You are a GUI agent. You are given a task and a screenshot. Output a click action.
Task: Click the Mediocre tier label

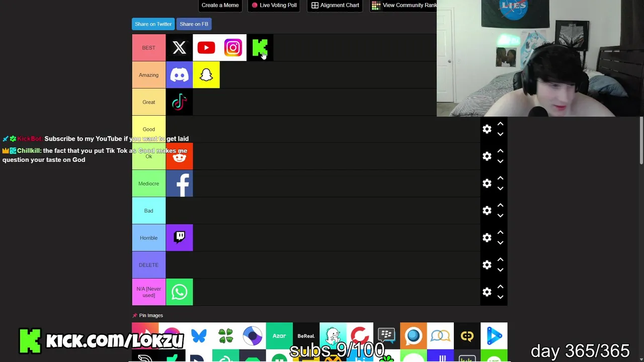148,184
